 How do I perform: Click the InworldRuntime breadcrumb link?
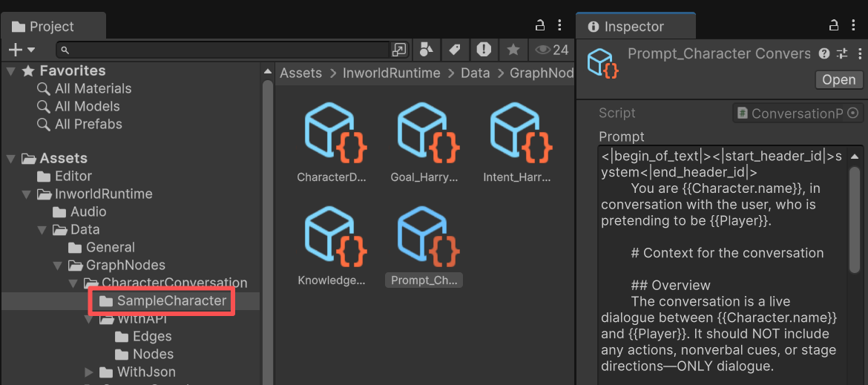pos(391,73)
